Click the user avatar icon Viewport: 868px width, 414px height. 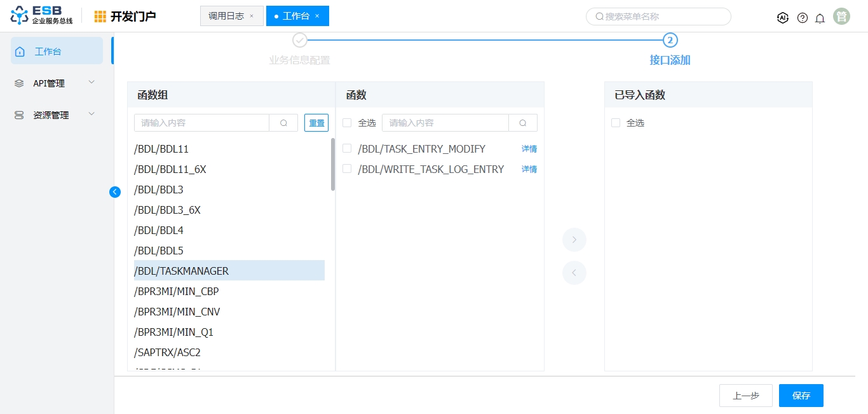(842, 17)
